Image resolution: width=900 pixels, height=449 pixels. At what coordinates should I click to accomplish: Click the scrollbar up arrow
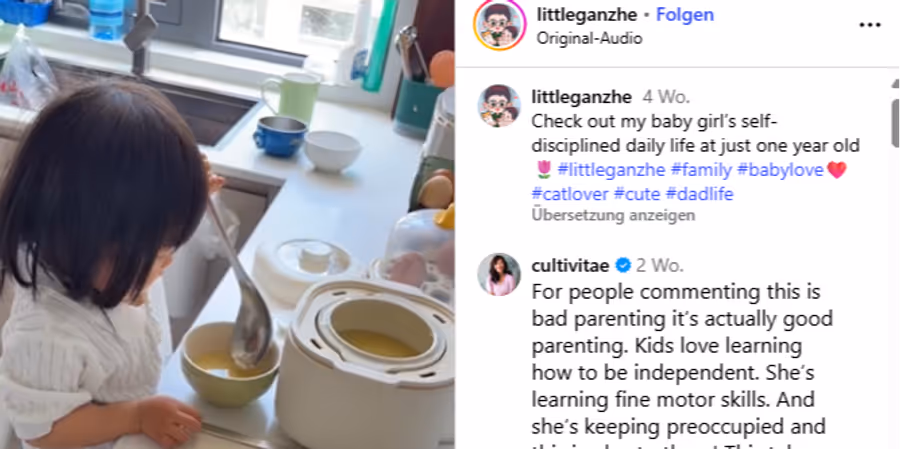(x=895, y=84)
